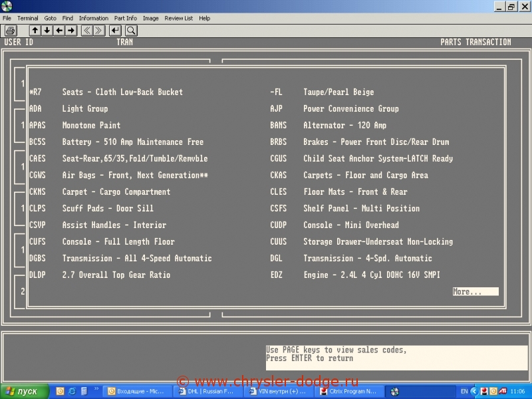Select DGL Transmission - 4-Spd. Automatic

tap(351, 258)
